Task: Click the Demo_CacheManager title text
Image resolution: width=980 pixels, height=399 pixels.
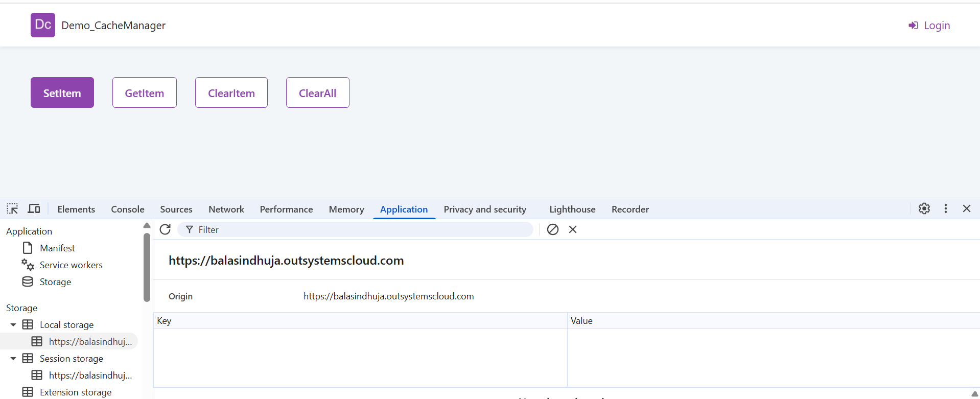Action: [113, 26]
